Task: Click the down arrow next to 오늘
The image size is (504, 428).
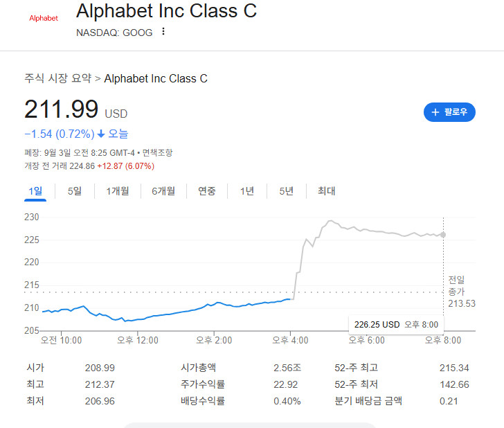Action: (x=101, y=134)
